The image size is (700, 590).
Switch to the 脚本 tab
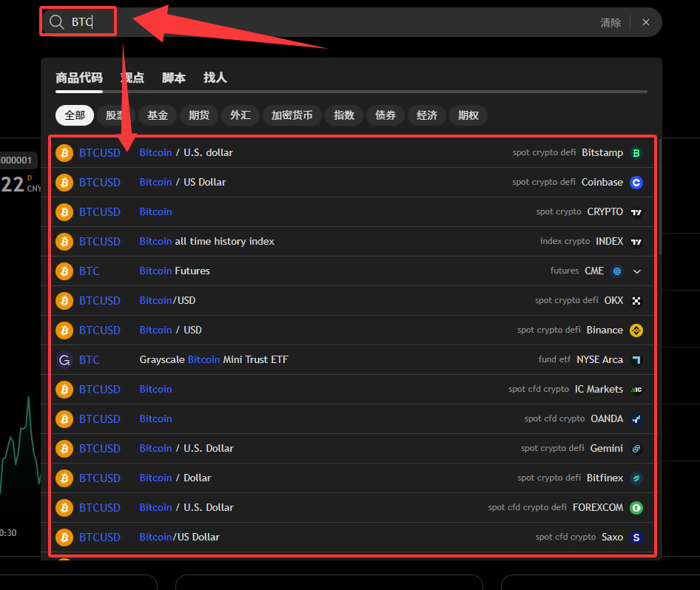click(x=174, y=78)
